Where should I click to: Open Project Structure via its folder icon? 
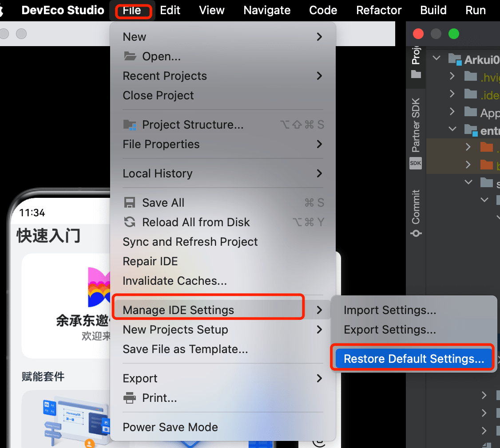[x=130, y=125]
